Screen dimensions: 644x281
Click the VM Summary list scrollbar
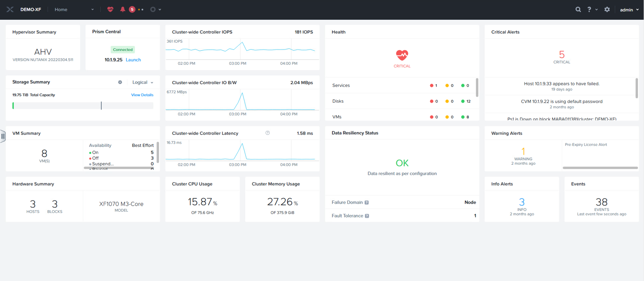point(157,152)
